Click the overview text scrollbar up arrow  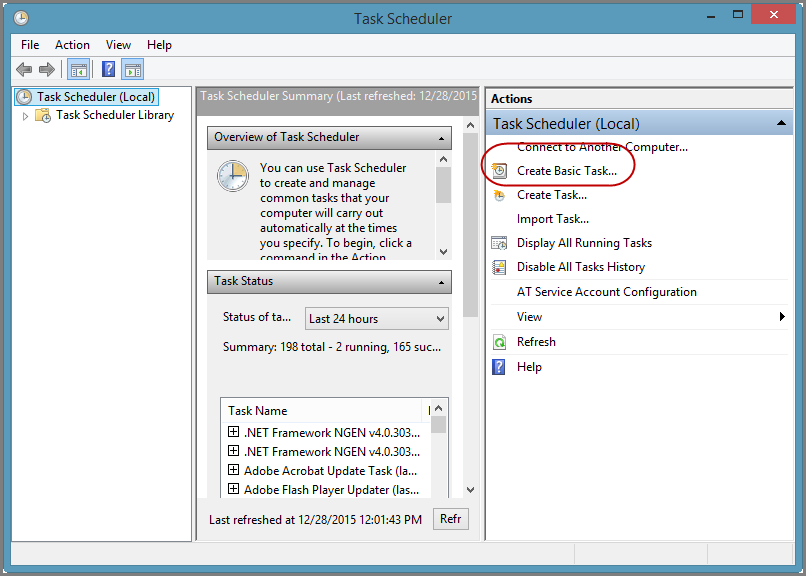click(x=444, y=159)
